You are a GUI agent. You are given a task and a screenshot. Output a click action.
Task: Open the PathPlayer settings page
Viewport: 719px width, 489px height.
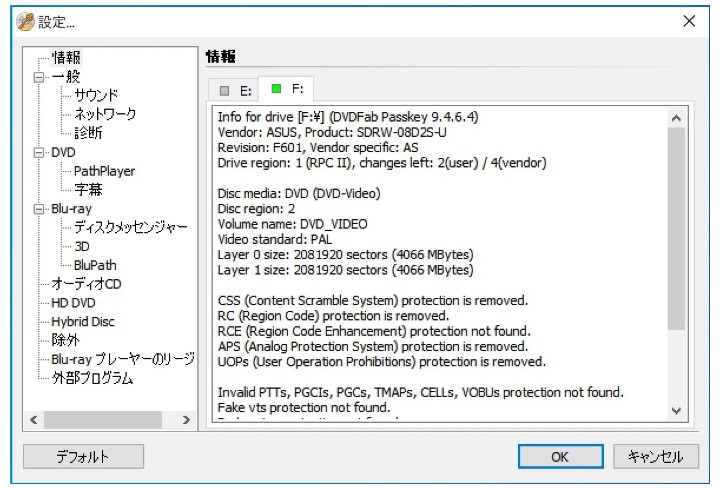pos(105,171)
